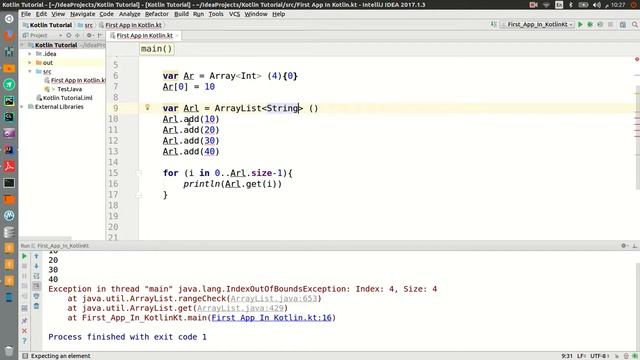Place the cursor on the line 16 println statement

pos(233,184)
